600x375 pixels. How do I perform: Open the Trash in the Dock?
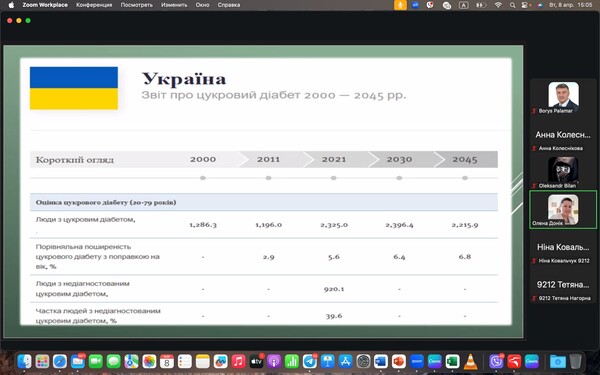click(x=575, y=361)
